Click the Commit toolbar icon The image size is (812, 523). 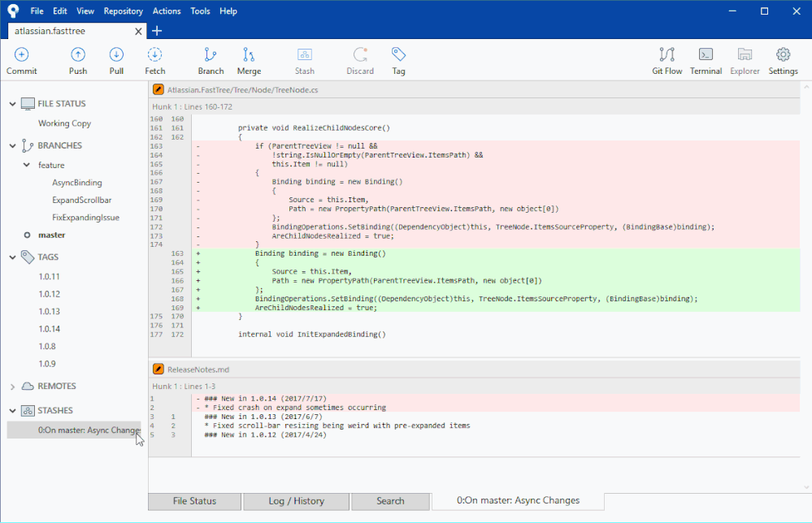21,54
